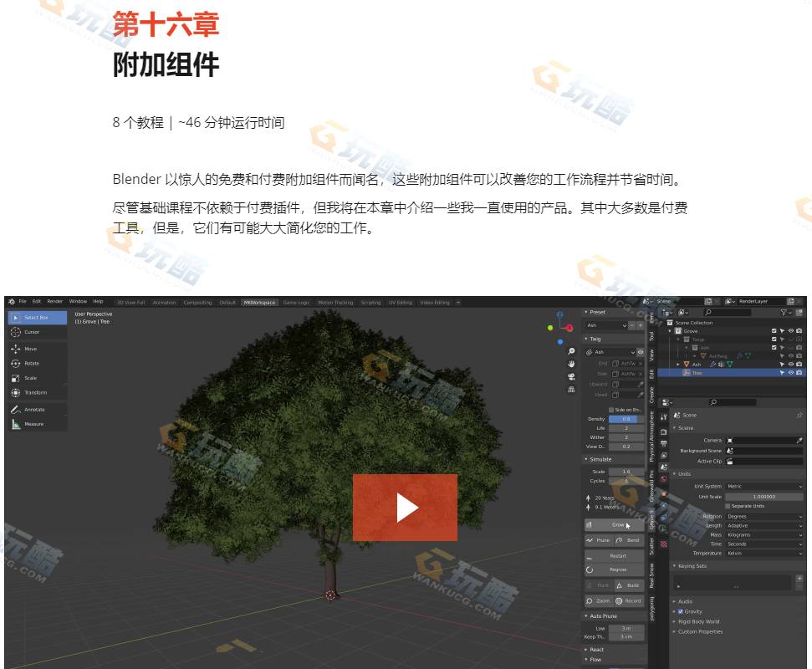
Task: Open the Time Seconds dropdown
Action: (x=764, y=544)
